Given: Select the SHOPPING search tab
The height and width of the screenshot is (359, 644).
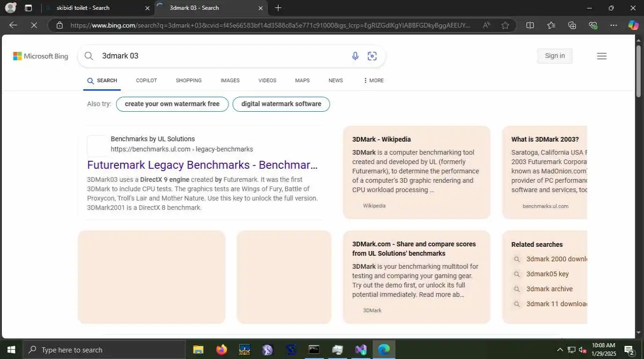Looking at the screenshot, I should tap(189, 80).
